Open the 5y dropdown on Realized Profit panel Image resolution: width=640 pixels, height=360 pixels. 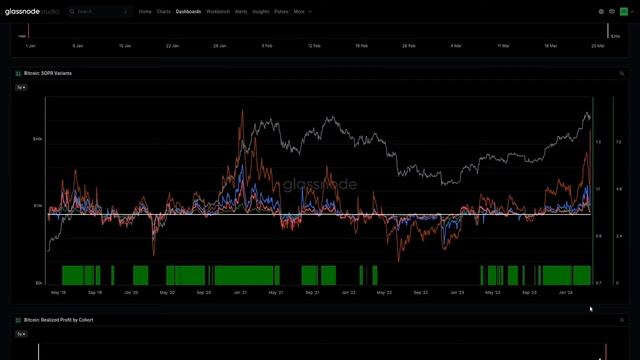point(21,334)
